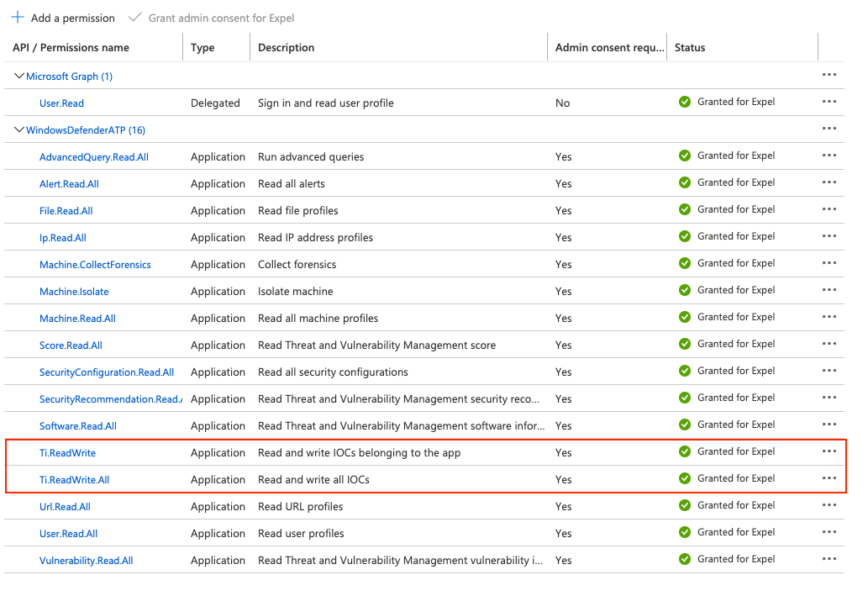Open ellipsis menu for Machine.CollectForensics

tap(829, 263)
